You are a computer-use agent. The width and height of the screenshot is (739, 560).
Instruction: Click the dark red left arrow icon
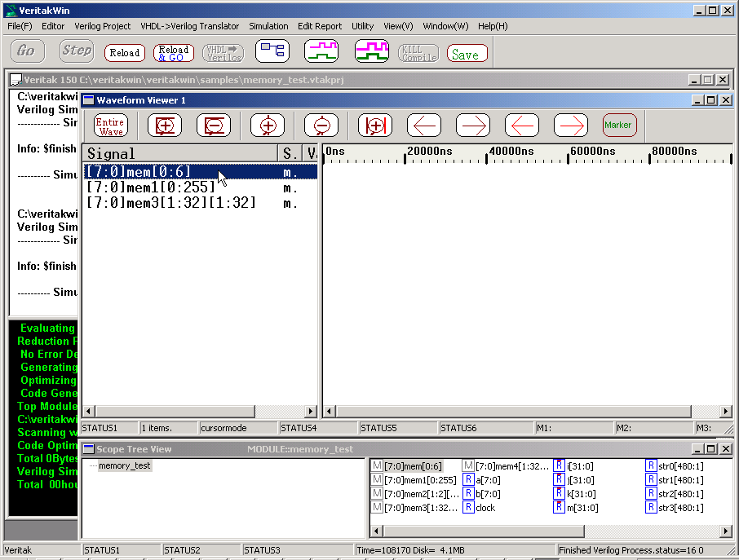(x=424, y=126)
